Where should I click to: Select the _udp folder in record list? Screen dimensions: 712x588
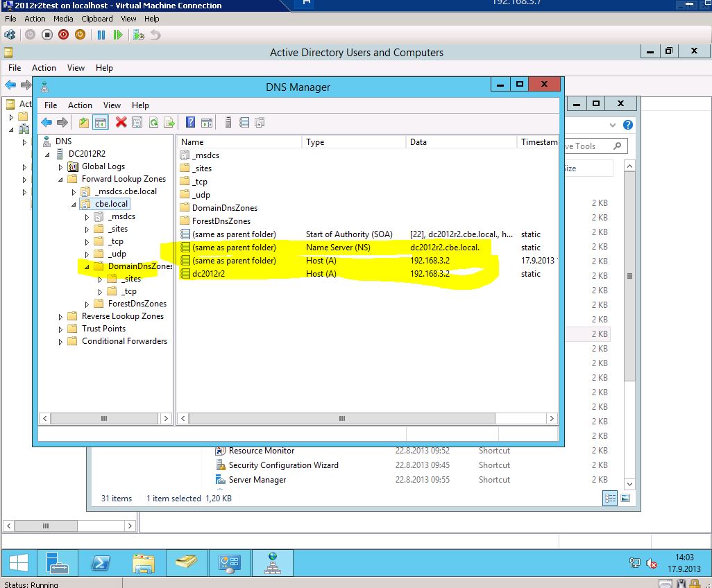click(201, 195)
